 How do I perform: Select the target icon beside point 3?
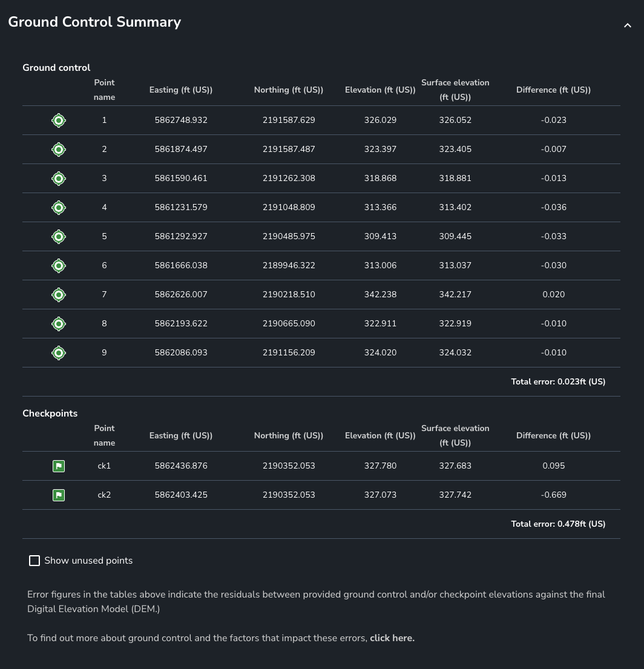[x=59, y=179]
